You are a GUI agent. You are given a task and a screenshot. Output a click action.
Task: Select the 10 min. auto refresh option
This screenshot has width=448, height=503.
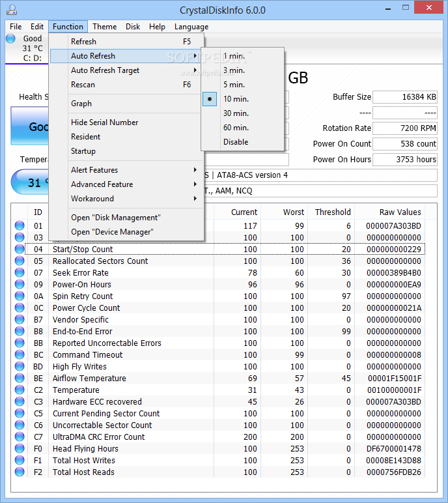242,99
